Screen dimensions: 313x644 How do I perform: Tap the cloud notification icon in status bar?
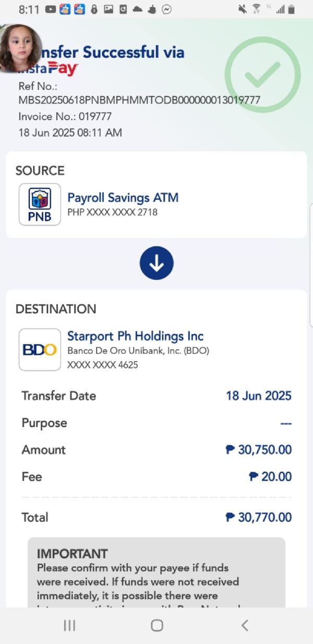click(138, 9)
